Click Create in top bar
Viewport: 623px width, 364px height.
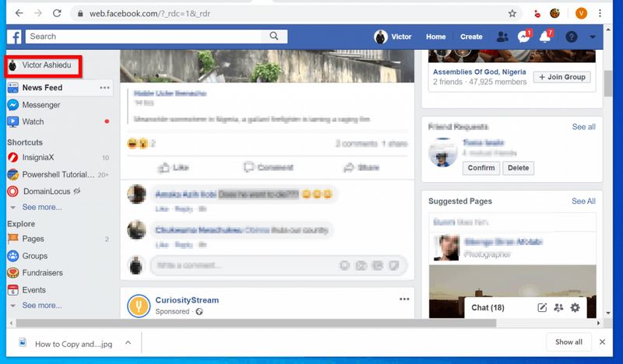471,37
